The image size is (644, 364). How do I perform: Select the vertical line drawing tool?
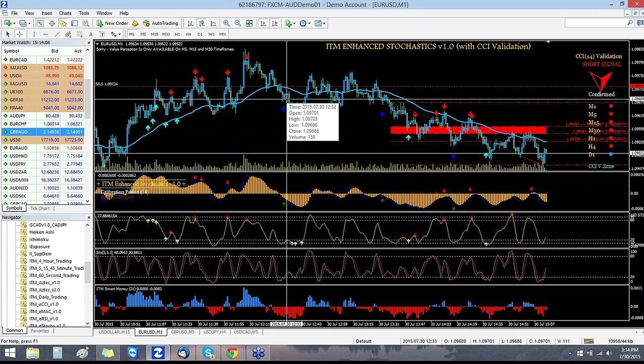[x=34, y=34]
